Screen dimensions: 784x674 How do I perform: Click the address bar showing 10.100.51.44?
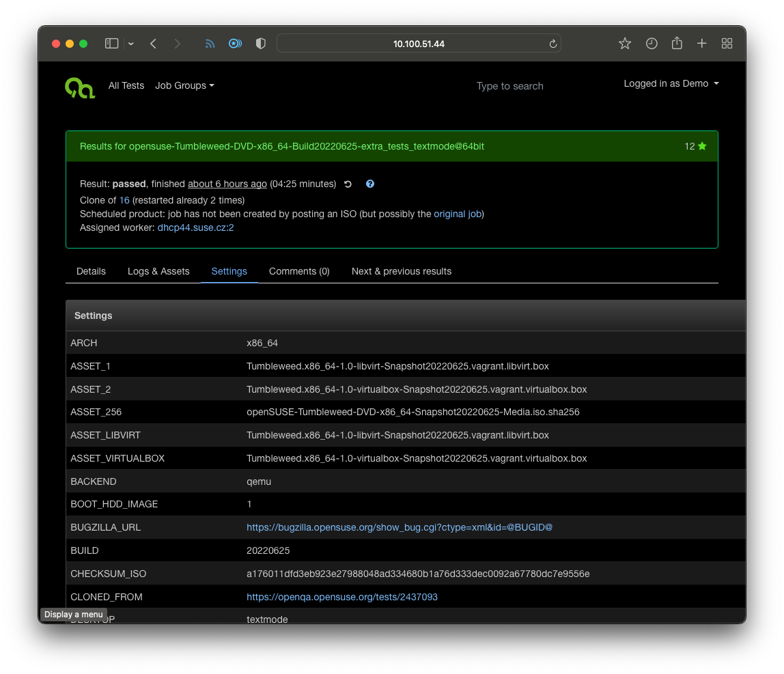click(419, 44)
